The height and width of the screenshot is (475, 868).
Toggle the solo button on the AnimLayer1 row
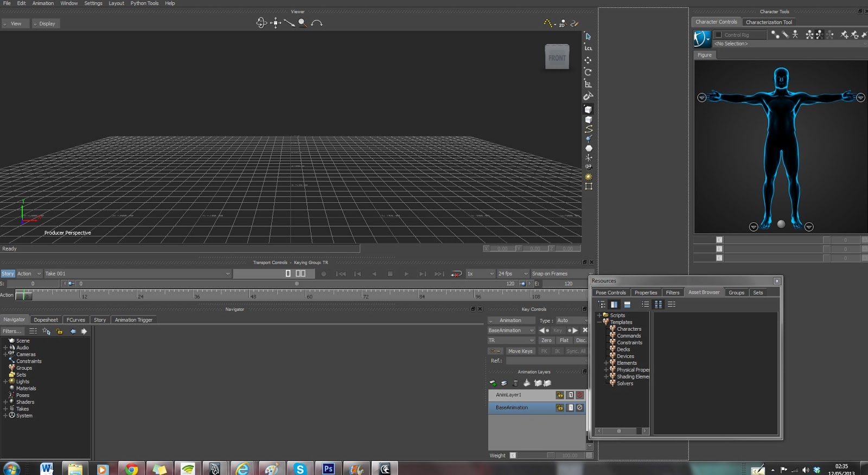pos(570,395)
